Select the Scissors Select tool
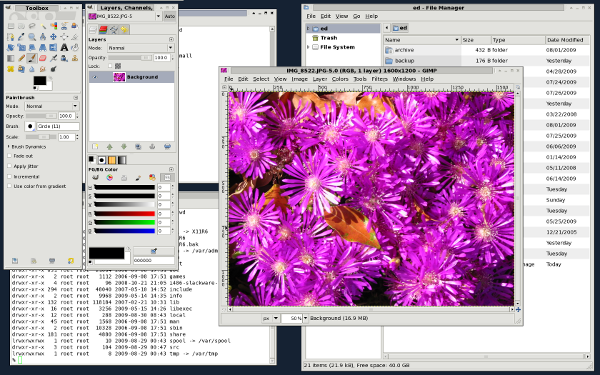This screenshot has height=375, width=600. pos(64,26)
